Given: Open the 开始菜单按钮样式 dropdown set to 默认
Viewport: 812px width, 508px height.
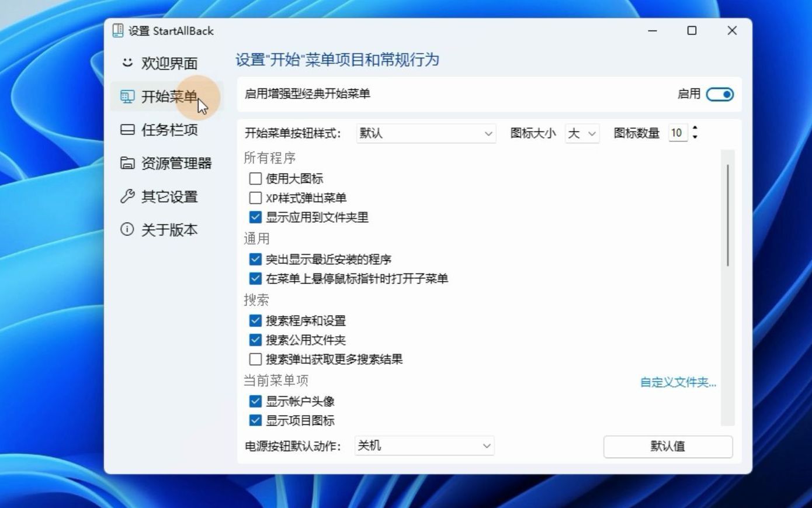Looking at the screenshot, I should 426,133.
